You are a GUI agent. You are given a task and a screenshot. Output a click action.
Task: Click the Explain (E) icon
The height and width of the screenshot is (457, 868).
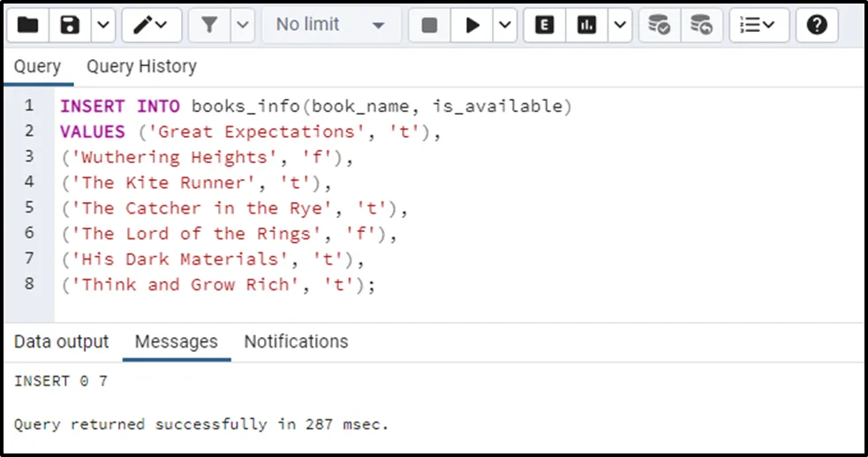click(545, 25)
